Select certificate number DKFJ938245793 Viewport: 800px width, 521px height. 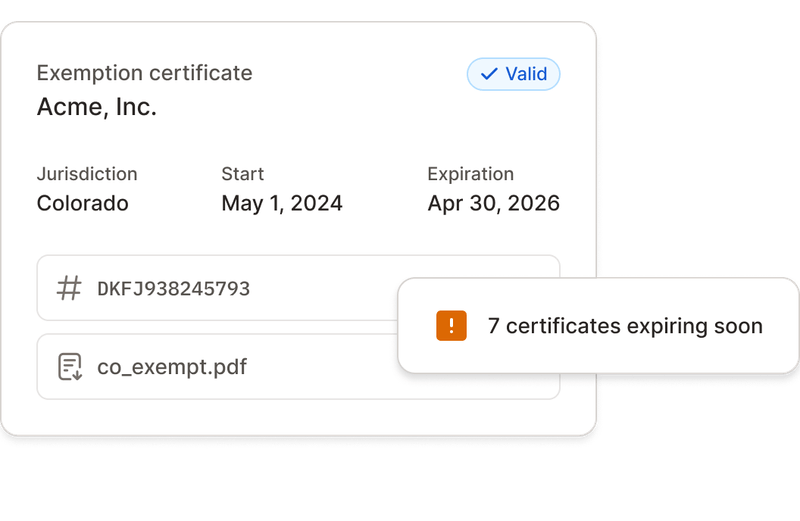(x=173, y=289)
